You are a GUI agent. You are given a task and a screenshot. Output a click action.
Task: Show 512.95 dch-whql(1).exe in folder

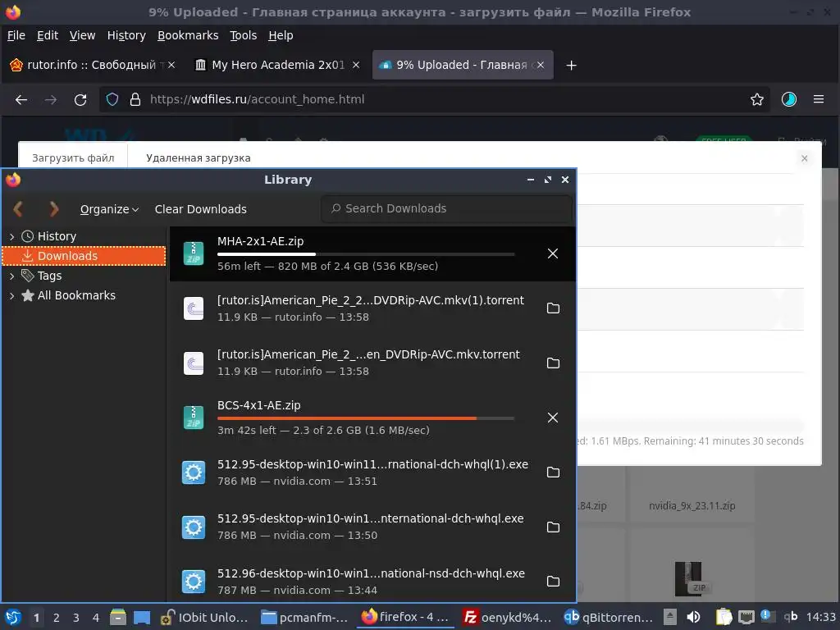553,472
